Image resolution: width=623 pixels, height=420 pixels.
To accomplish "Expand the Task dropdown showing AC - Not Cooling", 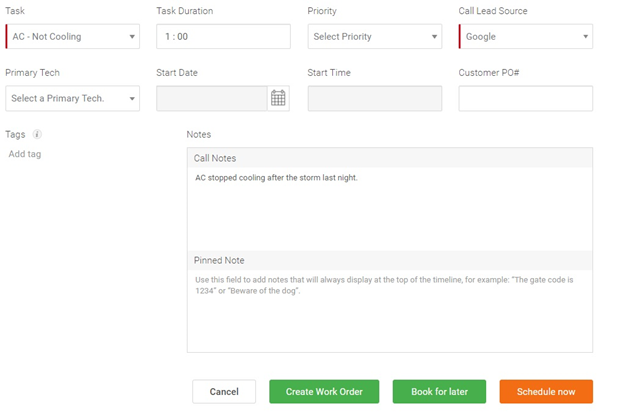I will coord(72,37).
